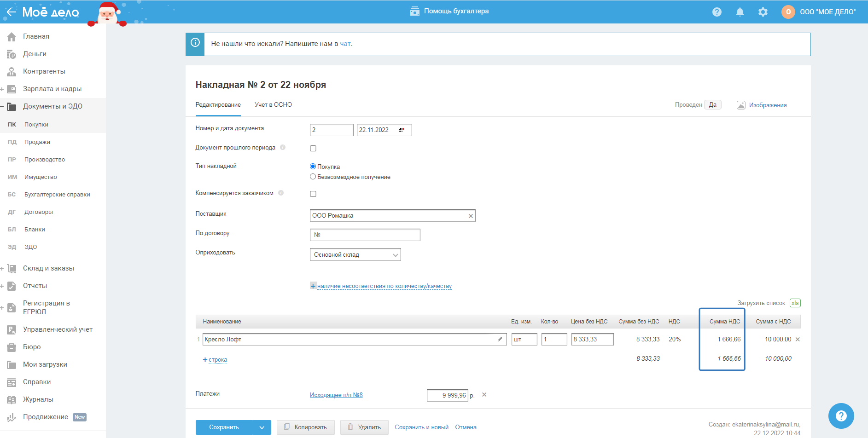Image resolution: width=868 pixels, height=438 pixels.
Task: Open the Сохранить button dropdown arrow
Action: pos(262,427)
